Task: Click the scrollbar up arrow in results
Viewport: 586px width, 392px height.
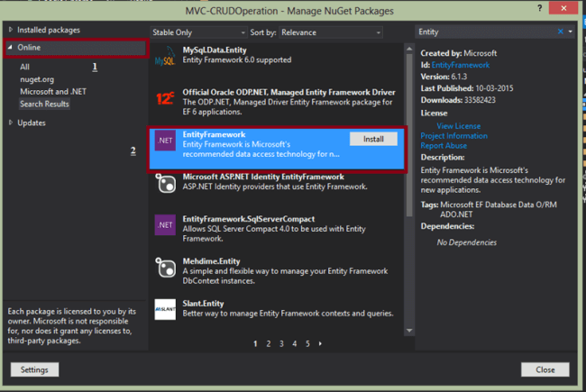Action: click(409, 49)
